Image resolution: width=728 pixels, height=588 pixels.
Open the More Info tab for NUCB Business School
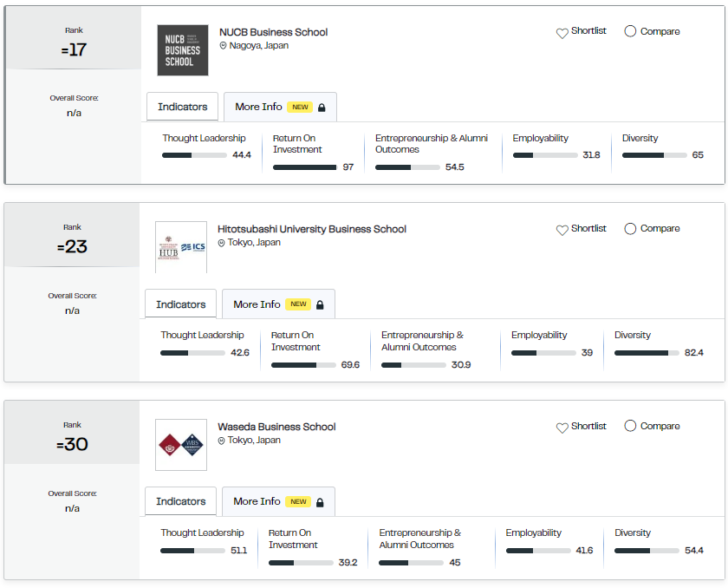[280, 107]
